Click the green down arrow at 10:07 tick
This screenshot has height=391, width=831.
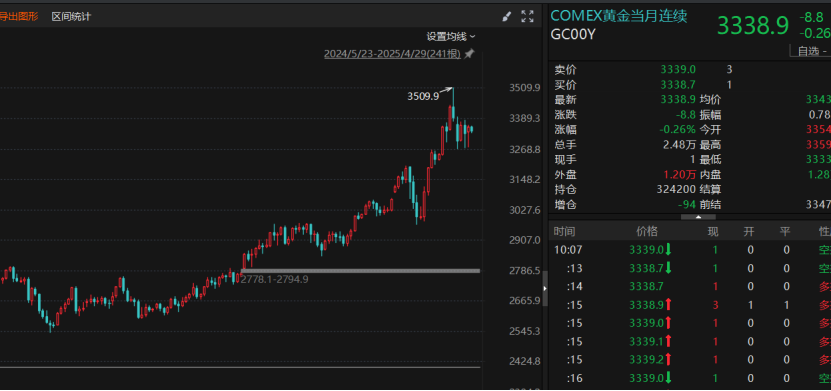(668, 250)
